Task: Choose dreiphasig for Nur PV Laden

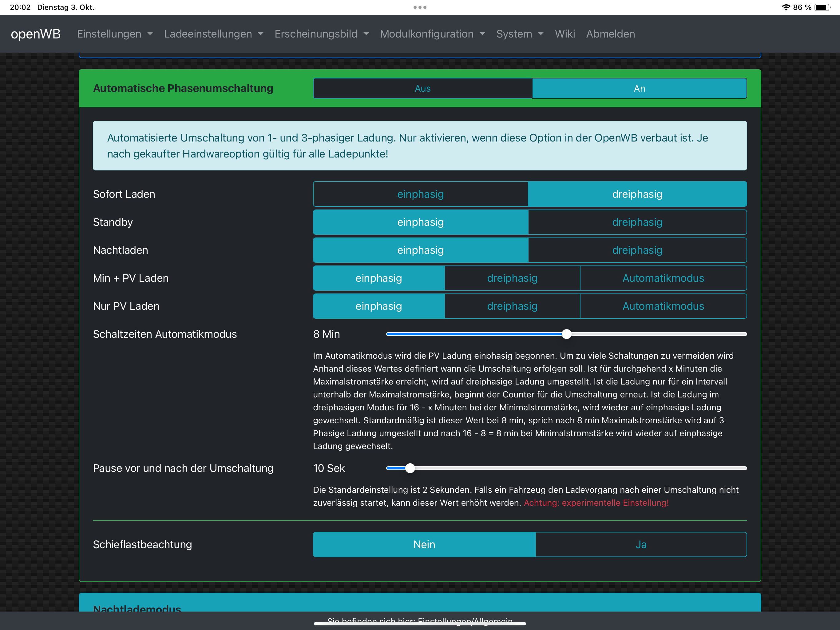Action: pyautogui.click(x=512, y=306)
